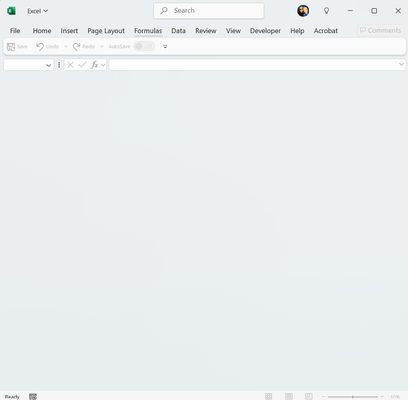
Task: Switch to Normal view in status bar
Action: tap(268, 396)
